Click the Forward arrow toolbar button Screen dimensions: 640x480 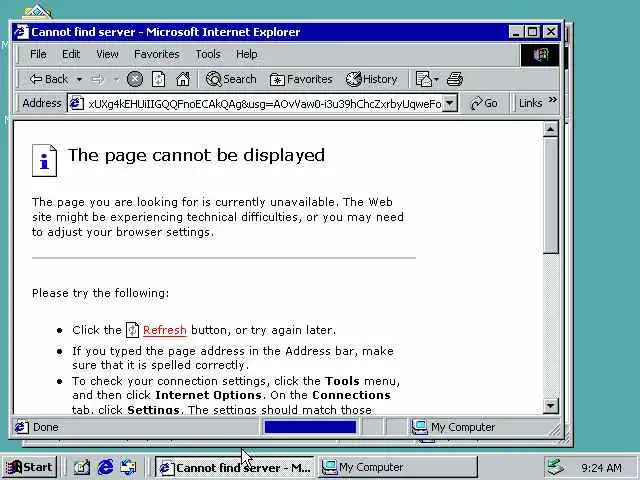(98, 79)
